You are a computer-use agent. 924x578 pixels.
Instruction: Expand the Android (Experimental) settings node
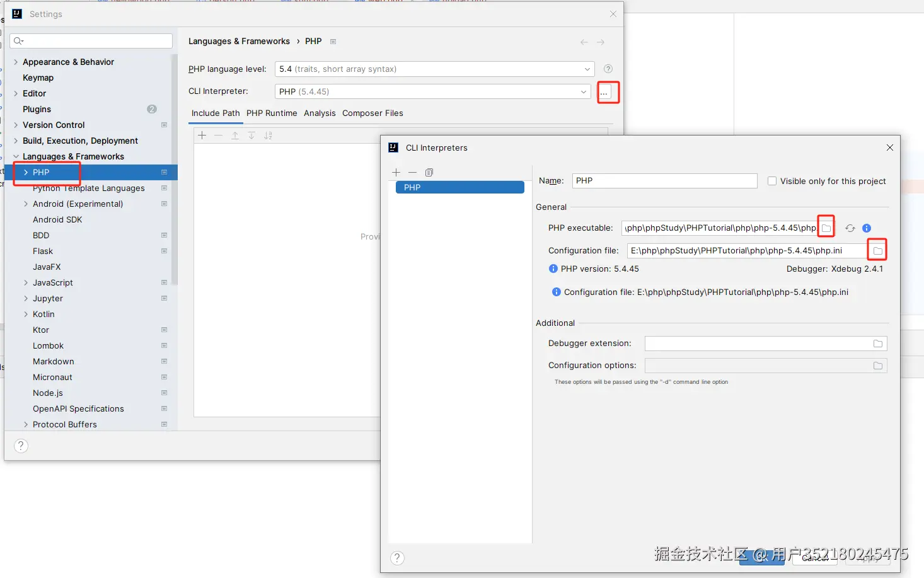tap(26, 204)
